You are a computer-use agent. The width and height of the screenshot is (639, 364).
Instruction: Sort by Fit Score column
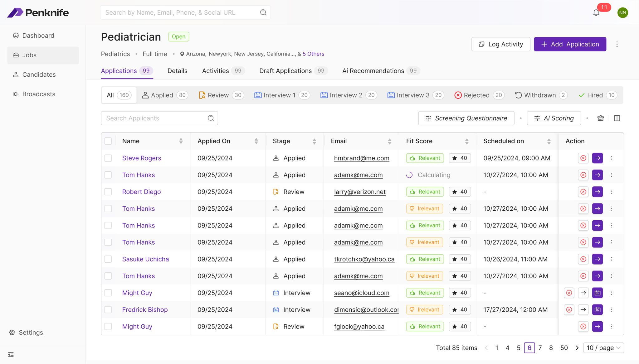click(467, 141)
